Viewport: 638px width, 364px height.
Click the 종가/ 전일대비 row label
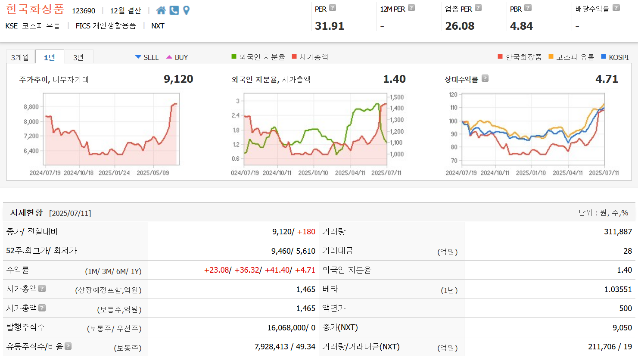click(x=32, y=232)
